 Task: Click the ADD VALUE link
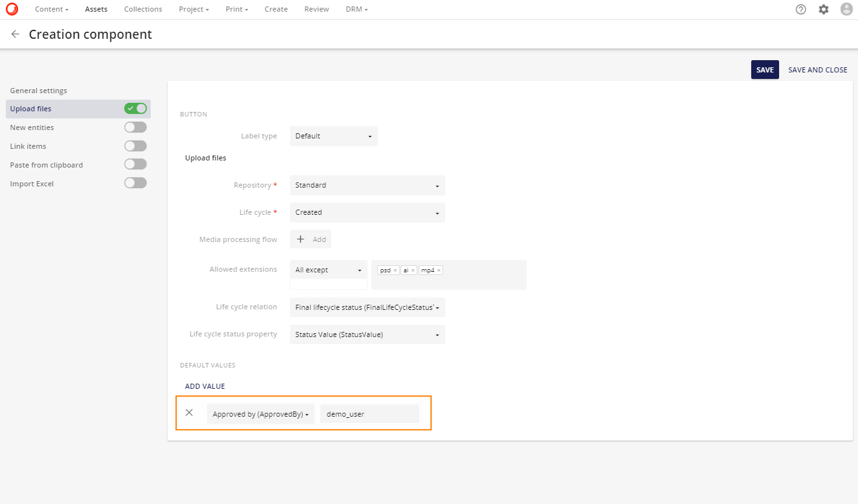tap(205, 386)
